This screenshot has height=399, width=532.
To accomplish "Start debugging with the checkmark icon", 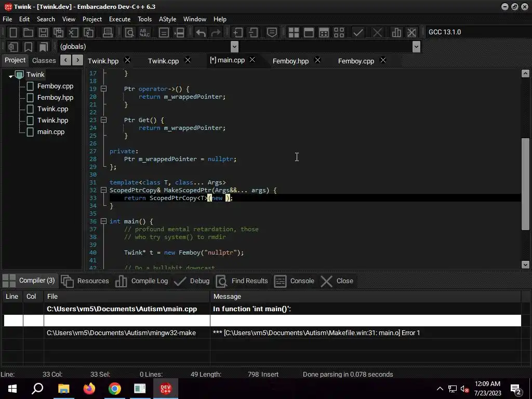I will 358,33.
